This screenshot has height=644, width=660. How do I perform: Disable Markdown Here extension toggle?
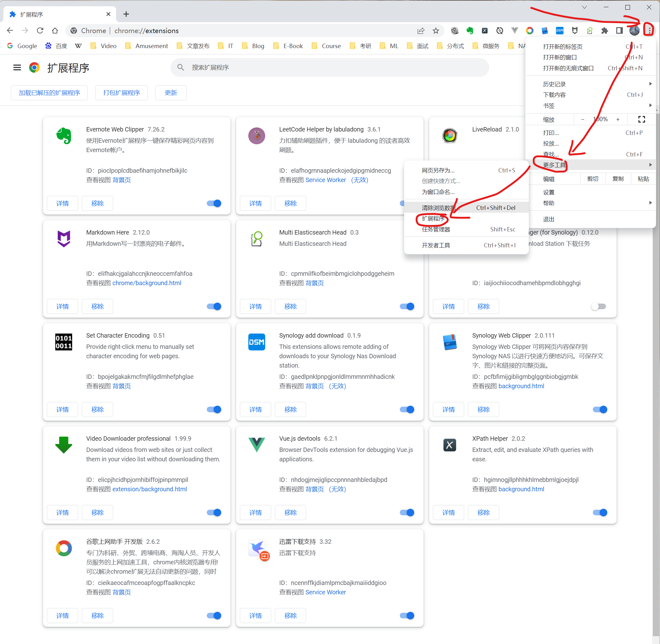pos(214,306)
